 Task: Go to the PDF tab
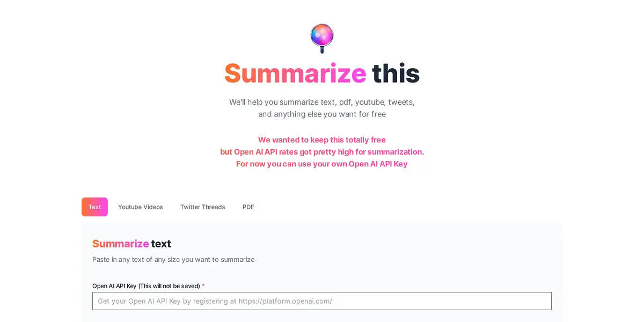click(x=248, y=207)
